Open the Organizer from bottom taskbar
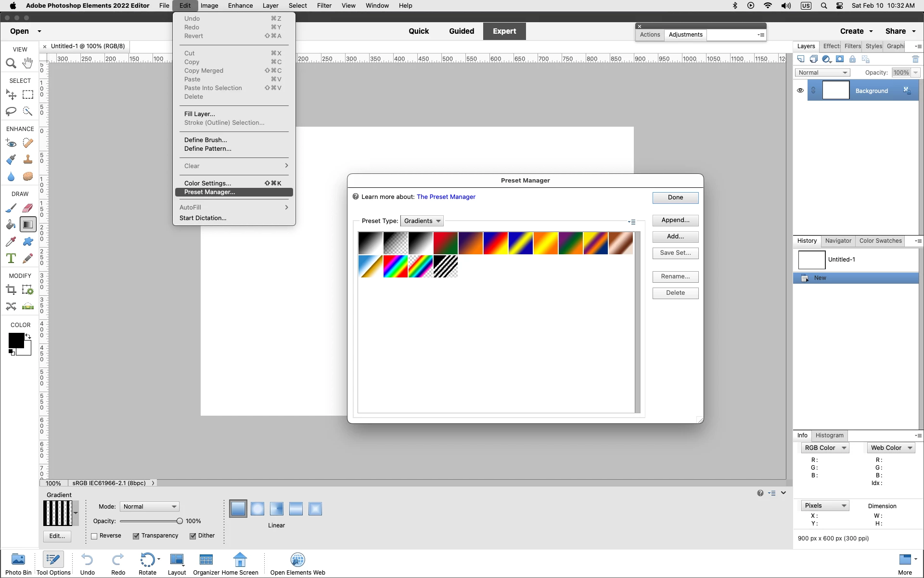Viewport: 924px width, 578px height. click(x=206, y=564)
